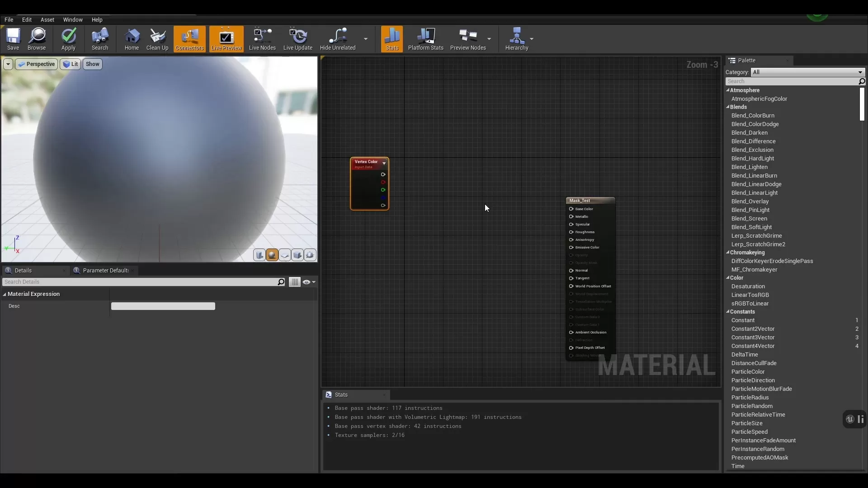Save the material asset

13,39
